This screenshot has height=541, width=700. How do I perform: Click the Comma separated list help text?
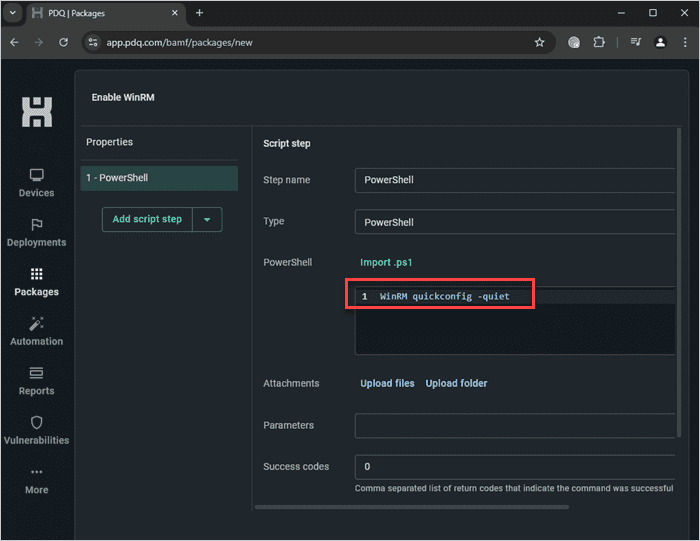point(514,488)
